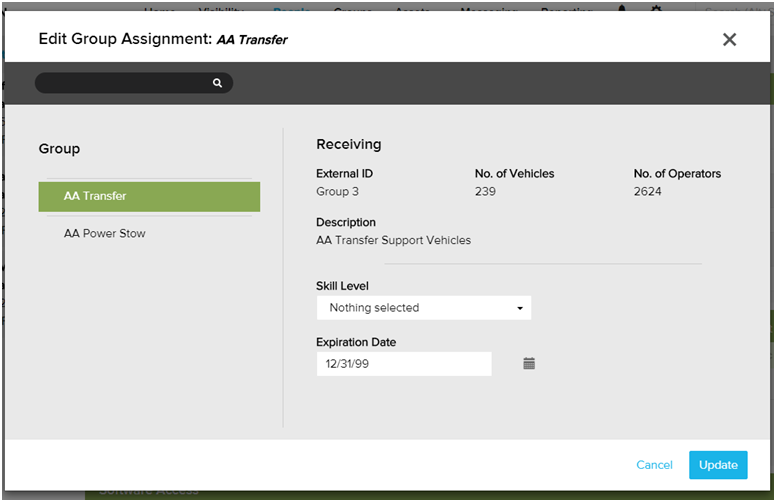Click the notification bell in the top bar

pos(623,10)
